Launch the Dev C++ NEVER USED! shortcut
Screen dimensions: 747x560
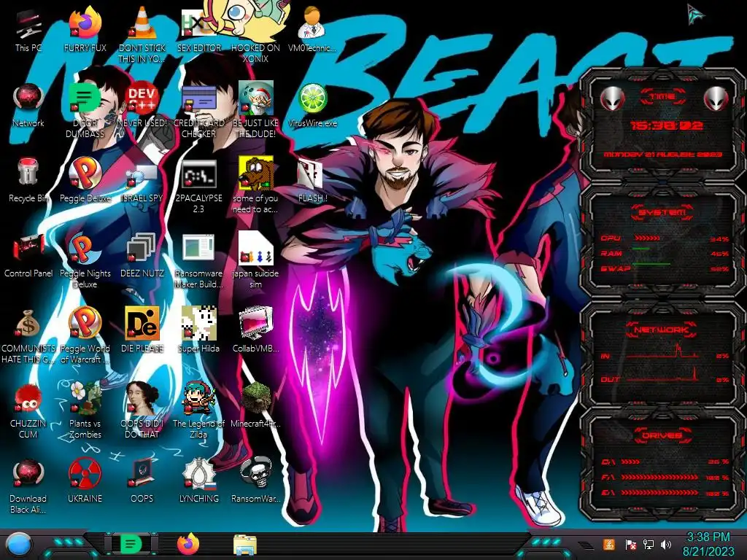point(142,98)
